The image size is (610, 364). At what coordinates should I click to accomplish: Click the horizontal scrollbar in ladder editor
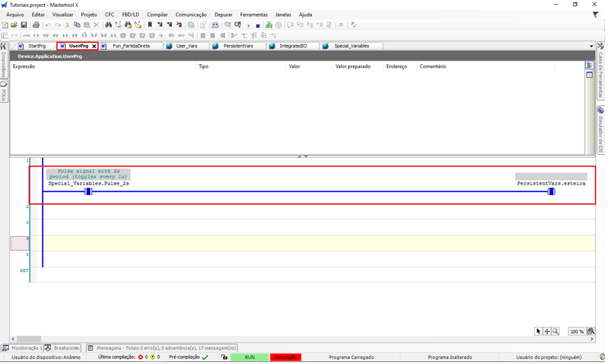(x=28, y=339)
